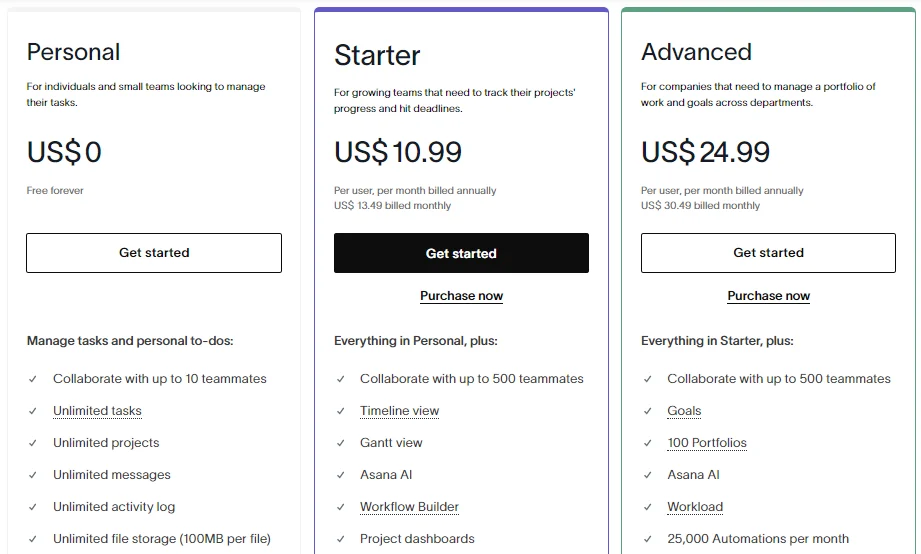Viewport: 921px width, 554px height.
Task: Click checkmark beside Unlimited activity log
Action: pos(33,507)
